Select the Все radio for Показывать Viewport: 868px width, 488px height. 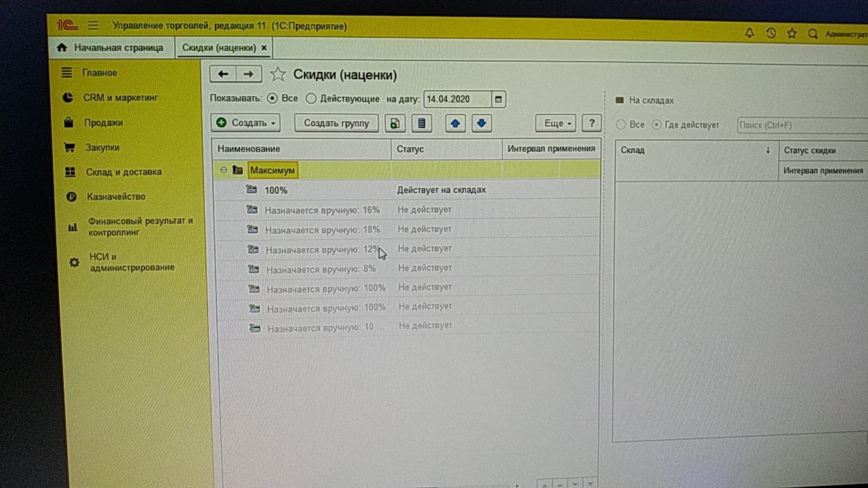coord(273,98)
